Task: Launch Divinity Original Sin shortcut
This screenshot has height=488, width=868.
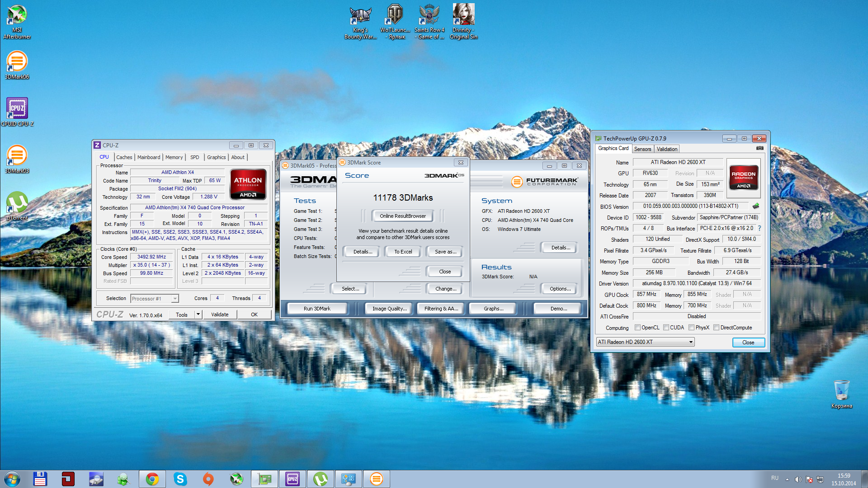Action: click(x=463, y=22)
